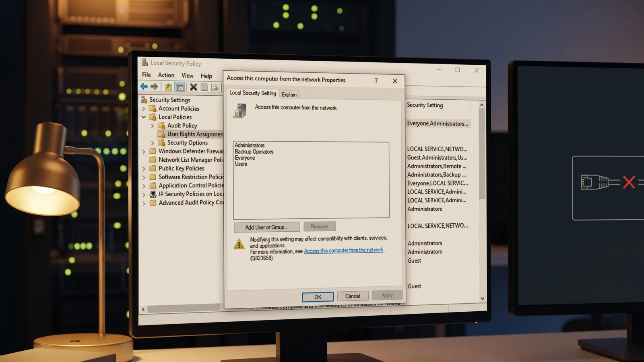
Task: Expand the Application Control Policies node
Action: tap(144, 186)
